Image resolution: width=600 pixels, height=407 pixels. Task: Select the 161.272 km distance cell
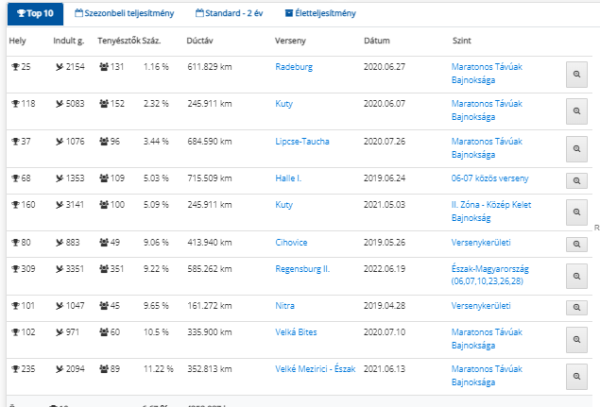210,306
